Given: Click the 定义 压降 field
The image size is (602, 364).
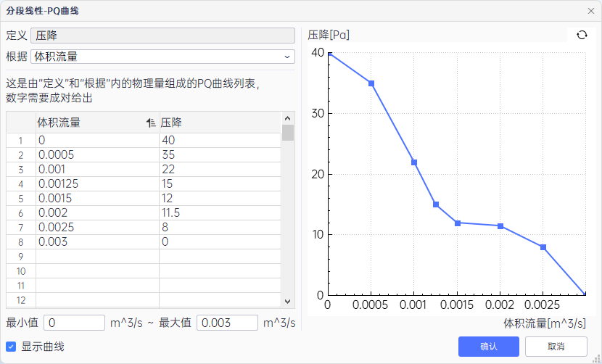Looking at the screenshot, I should coord(162,36).
